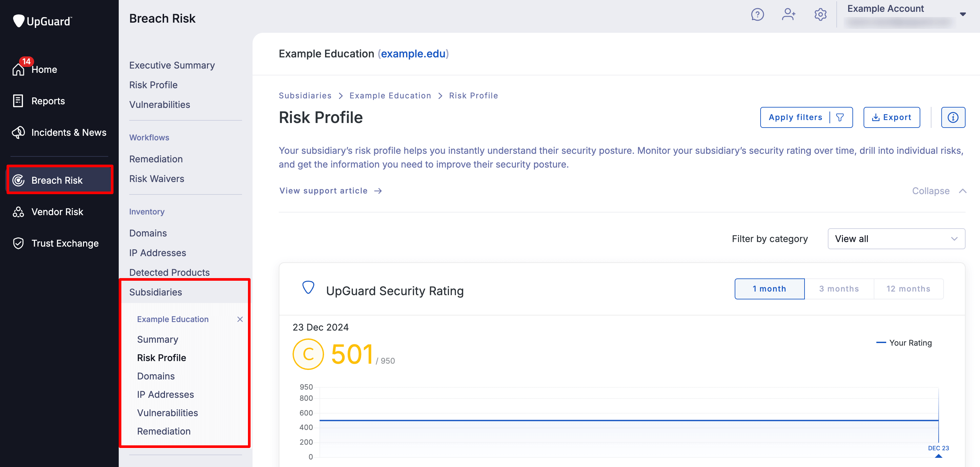980x467 pixels.
Task: Click the Export button
Action: (891, 117)
